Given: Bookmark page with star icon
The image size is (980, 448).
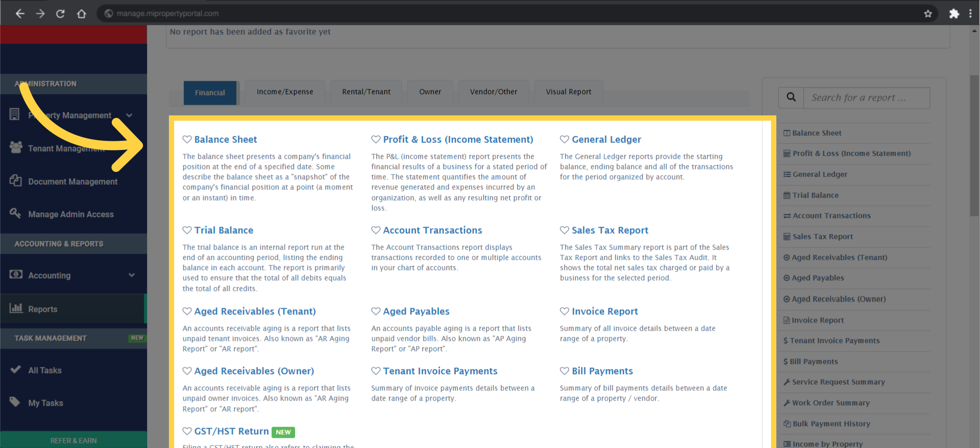Looking at the screenshot, I should (x=928, y=14).
